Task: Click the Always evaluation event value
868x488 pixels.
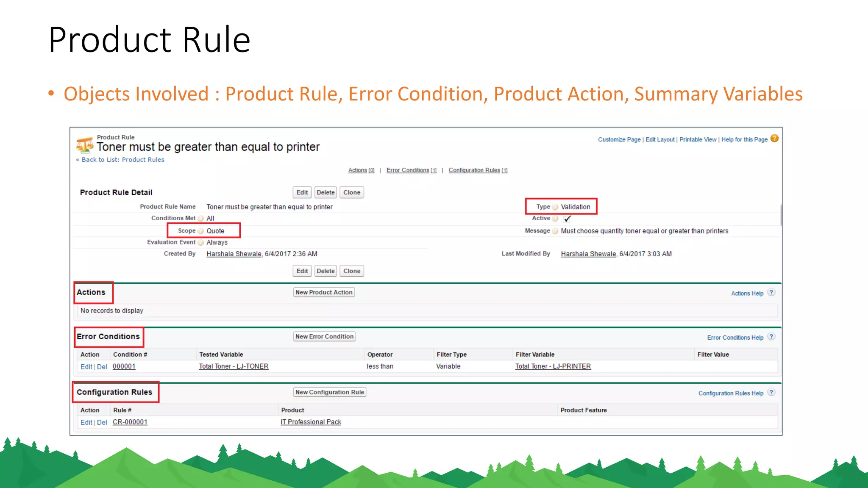Action: [217, 242]
